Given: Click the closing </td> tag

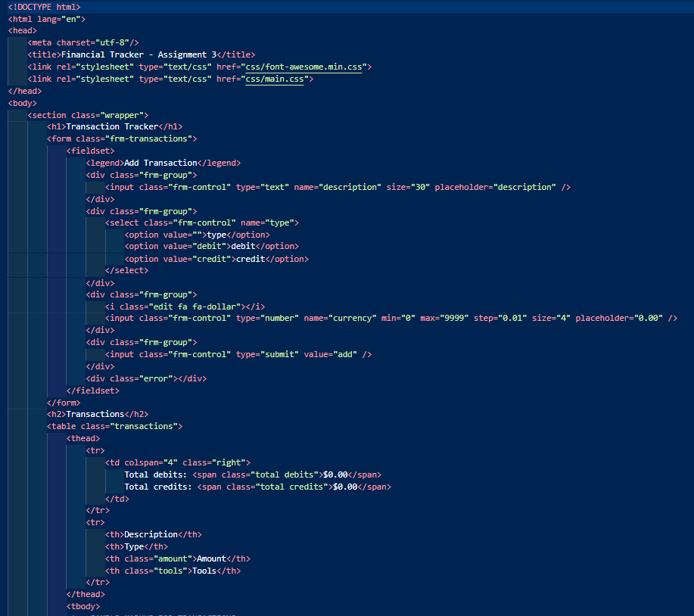Looking at the screenshot, I should 117,499.
